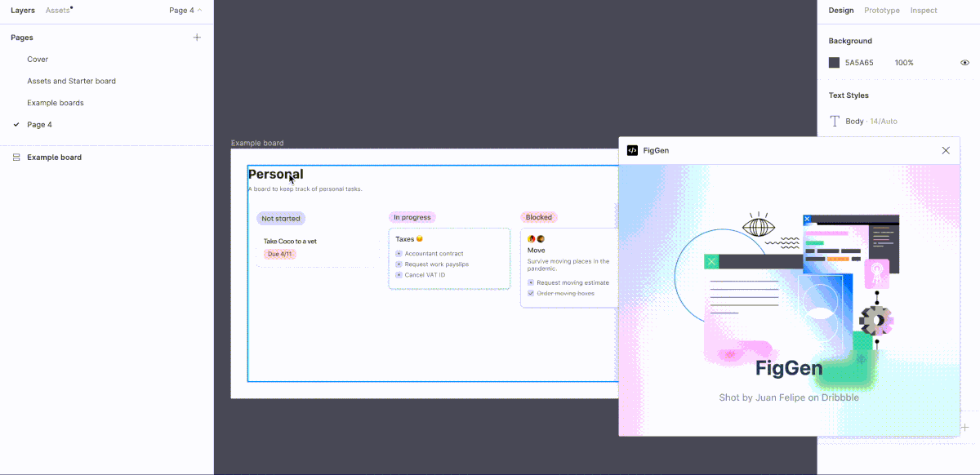Click the Survive moving places description text
This screenshot has width=980, height=475.
pyautogui.click(x=568, y=264)
